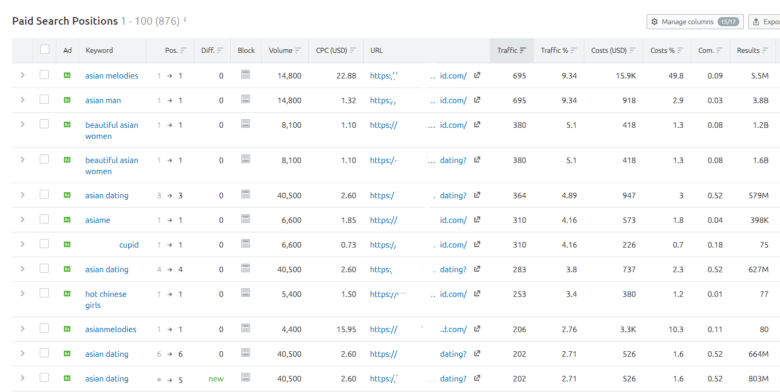Viewport: 780px width, 392px height.
Task: Click the ad icon in asian melodies row
Action: pos(67,75)
